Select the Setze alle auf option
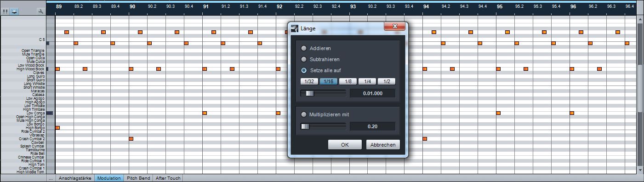 [x=303, y=70]
